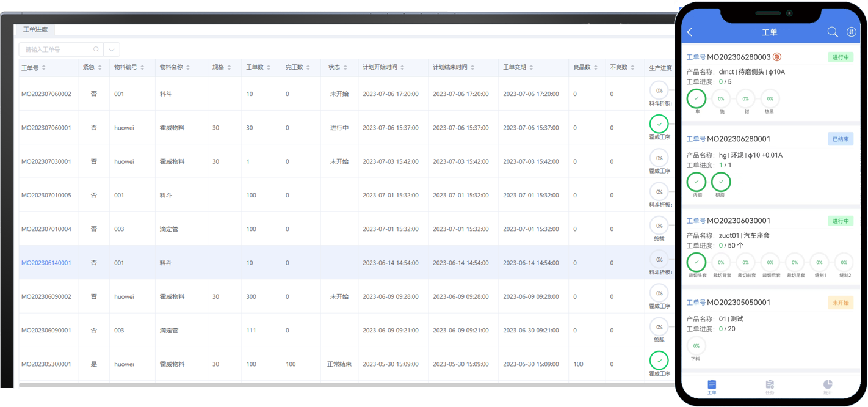The width and height of the screenshot is (868, 407).
Task: Open phone card MO202306280001
Action: point(769,165)
